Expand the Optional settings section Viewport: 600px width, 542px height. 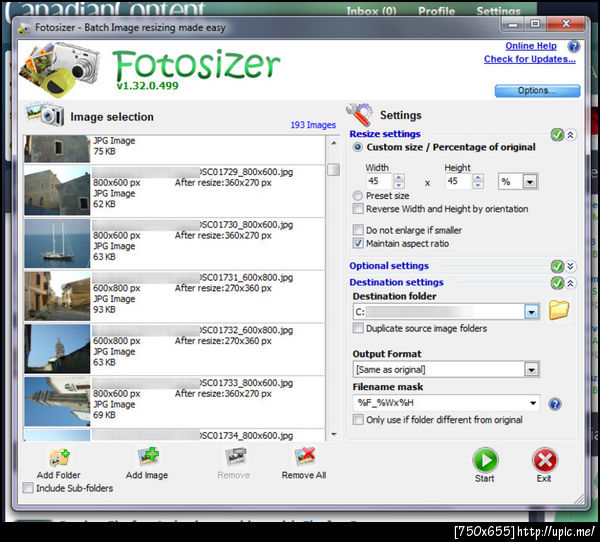(570, 266)
